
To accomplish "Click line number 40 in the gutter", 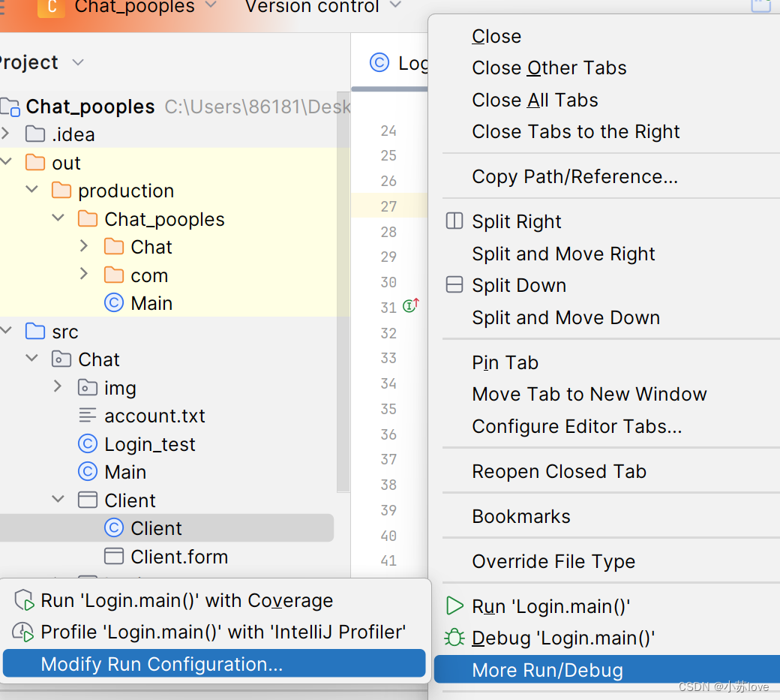I will 388,536.
